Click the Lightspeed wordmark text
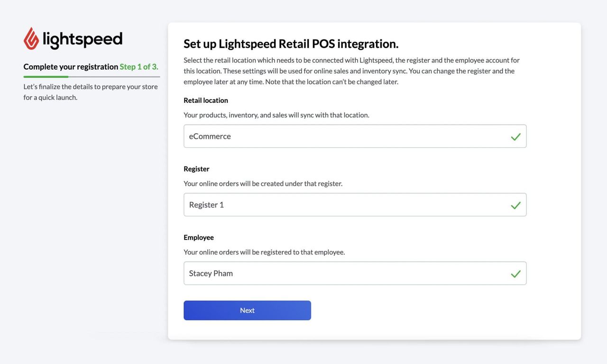Screen dimensions: 607x364 pos(83,38)
